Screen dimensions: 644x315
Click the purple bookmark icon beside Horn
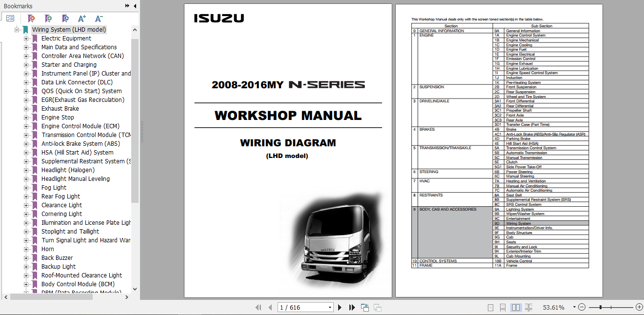[x=35, y=249]
